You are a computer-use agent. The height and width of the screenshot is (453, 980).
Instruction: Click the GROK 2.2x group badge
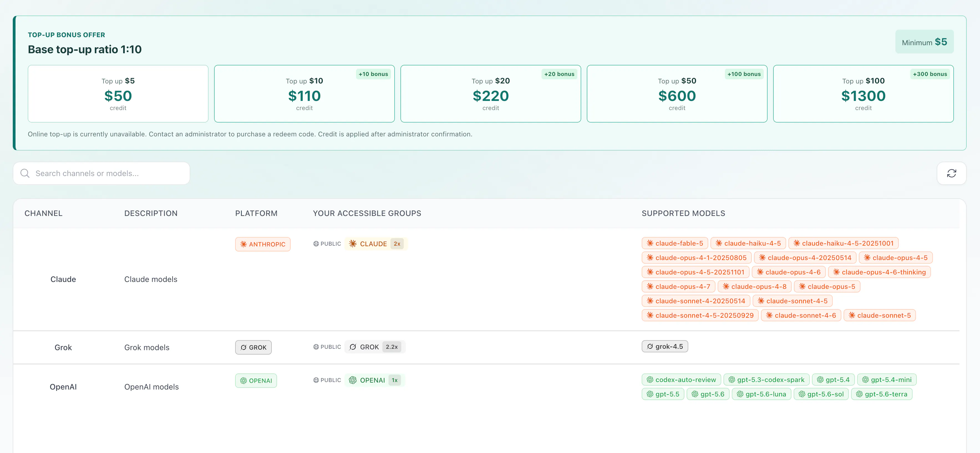pyautogui.click(x=375, y=347)
